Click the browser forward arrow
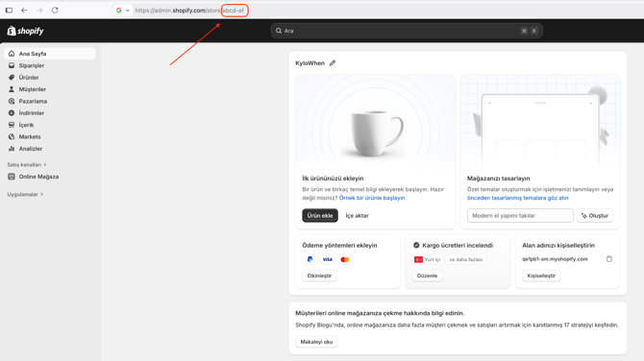Viewport: 644px width, 361px height. 39,11
